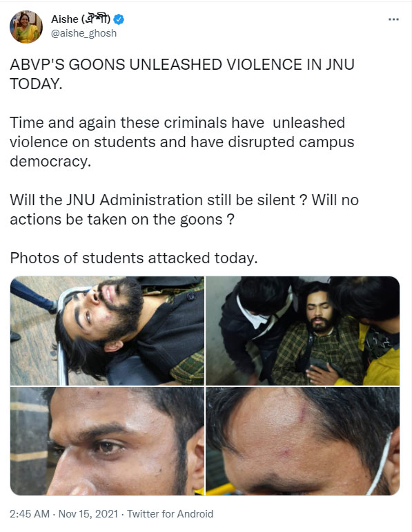Screen dimensions: 412x532
Task: Open Aishe's profile avatar picture
Action: pyautogui.click(x=26, y=27)
